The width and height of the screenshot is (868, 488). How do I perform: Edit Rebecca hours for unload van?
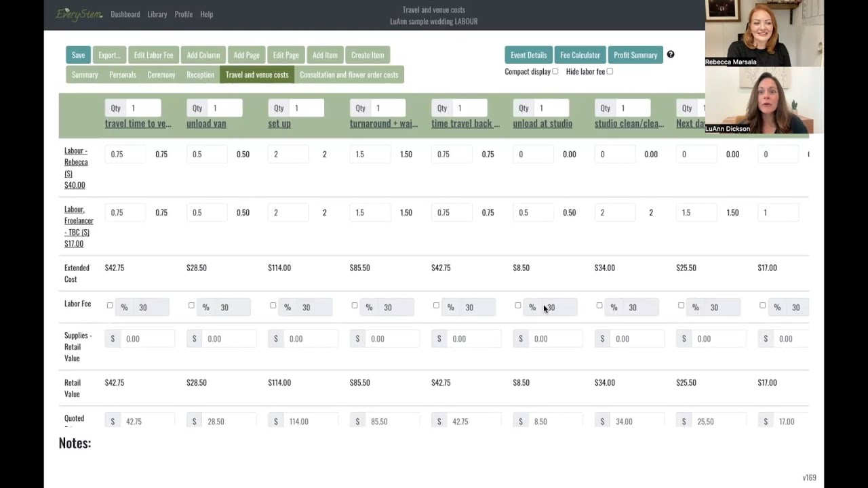coord(207,154)
